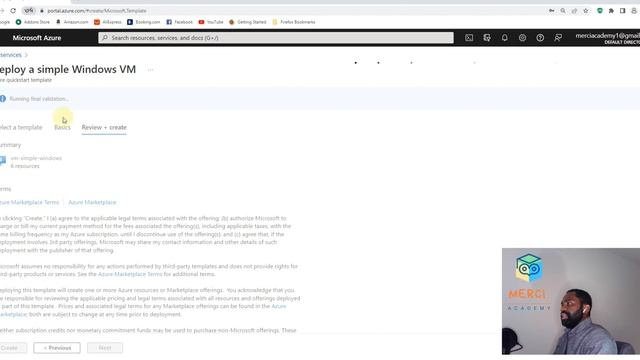
Task: Open the YouTube bookmark
Action: pos(211,22)
